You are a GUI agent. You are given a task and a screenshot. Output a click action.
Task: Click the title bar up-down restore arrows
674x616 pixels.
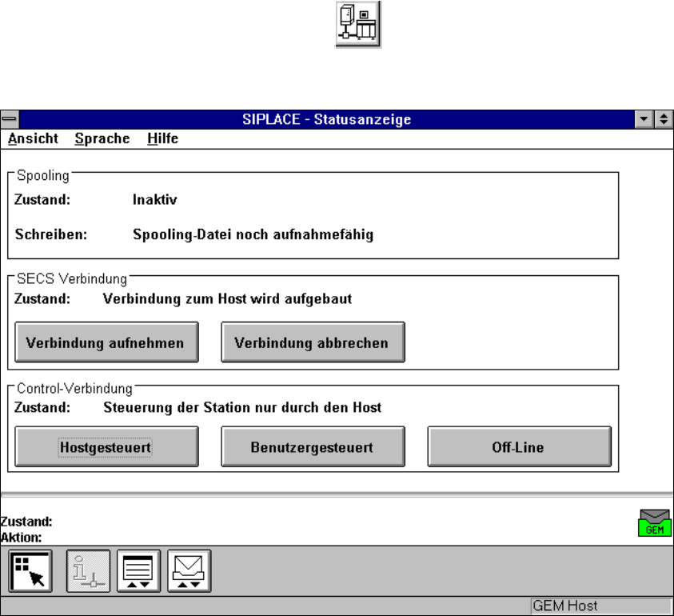click(x=664, y=119)
